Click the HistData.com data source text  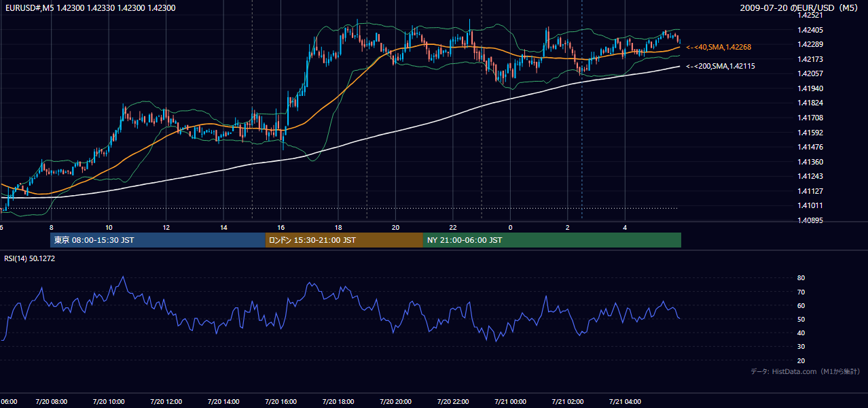[806, 371]
